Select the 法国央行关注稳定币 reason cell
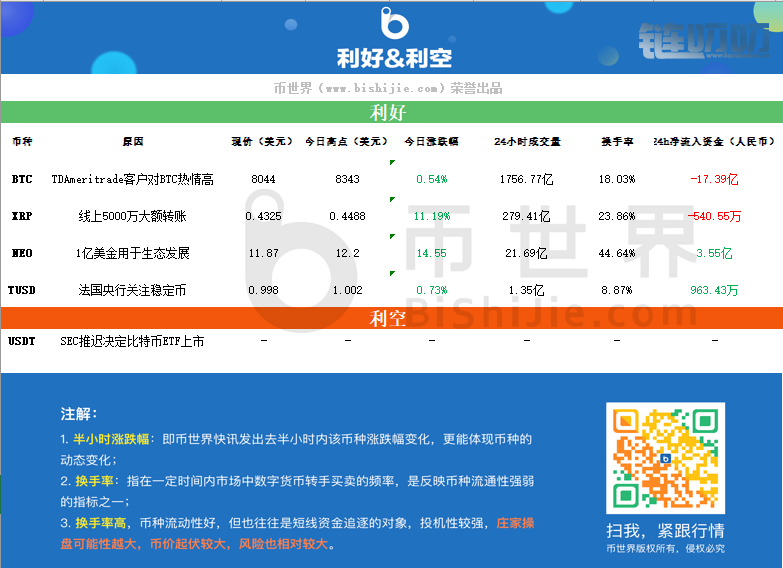Screen dimensions: 783x568 pos(133,290)
